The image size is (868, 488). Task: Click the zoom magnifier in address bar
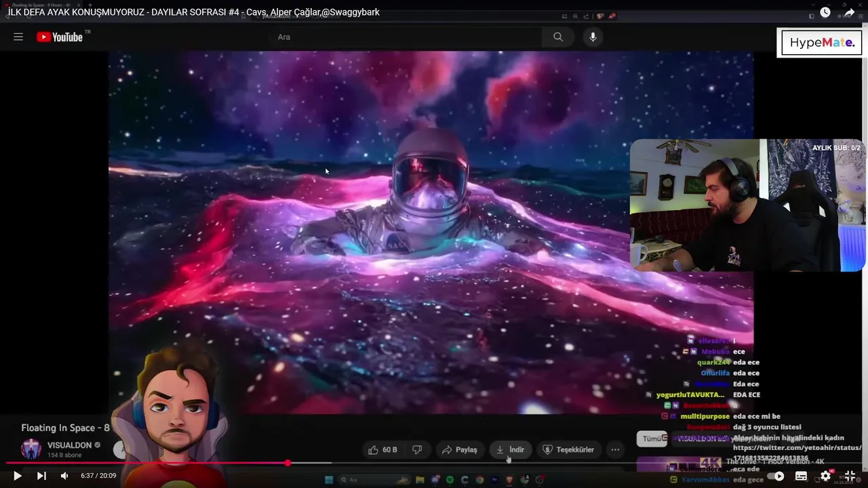(x=575, y=16)
